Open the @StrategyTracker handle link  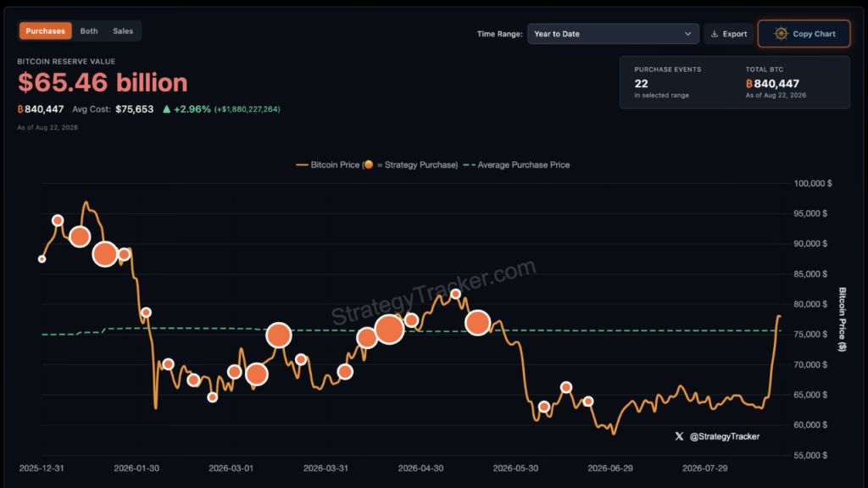[x=725, y=436]
